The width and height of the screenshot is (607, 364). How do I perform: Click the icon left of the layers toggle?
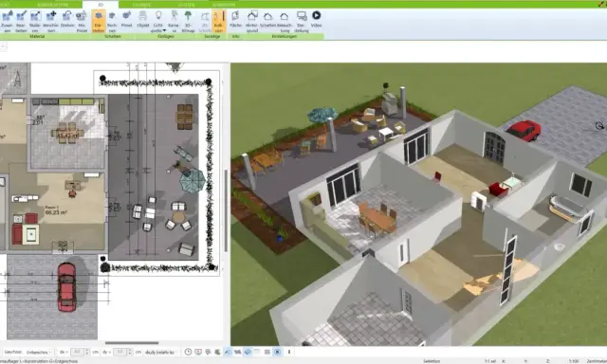click(x=238, y=352)
